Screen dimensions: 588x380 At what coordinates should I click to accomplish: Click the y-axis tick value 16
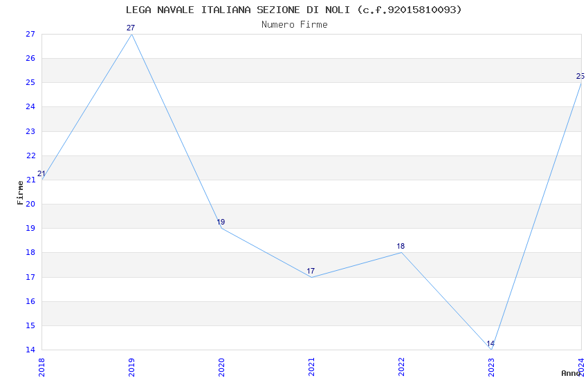coord(30,302)
